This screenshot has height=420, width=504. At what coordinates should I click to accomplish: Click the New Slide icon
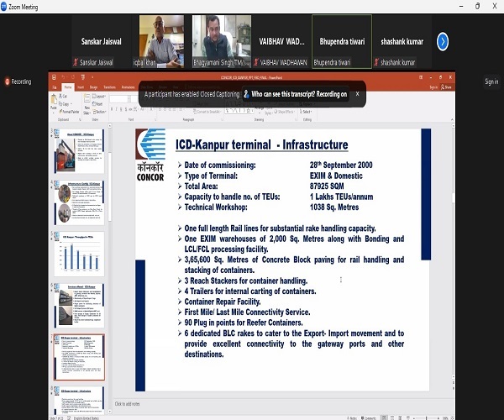coord(87,98)
